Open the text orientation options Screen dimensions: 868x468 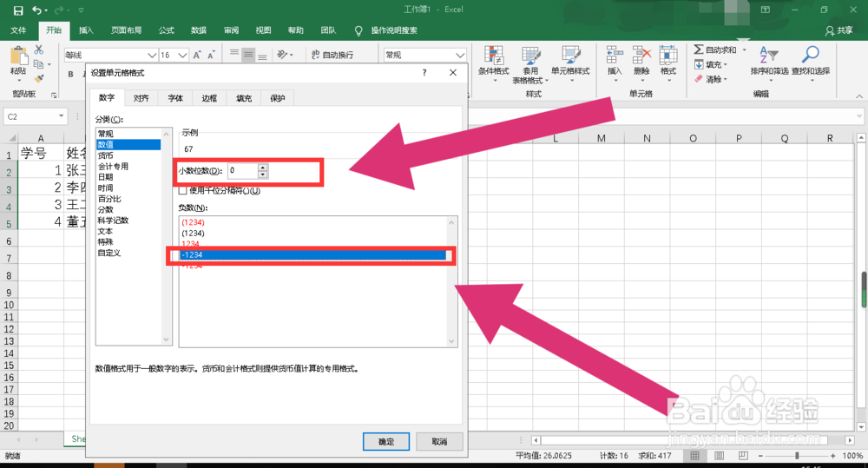coord(285,55)
